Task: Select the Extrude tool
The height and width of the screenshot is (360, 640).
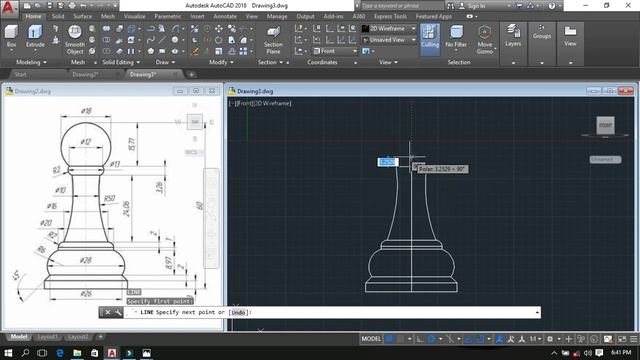Action: click(x=35, y=36)
